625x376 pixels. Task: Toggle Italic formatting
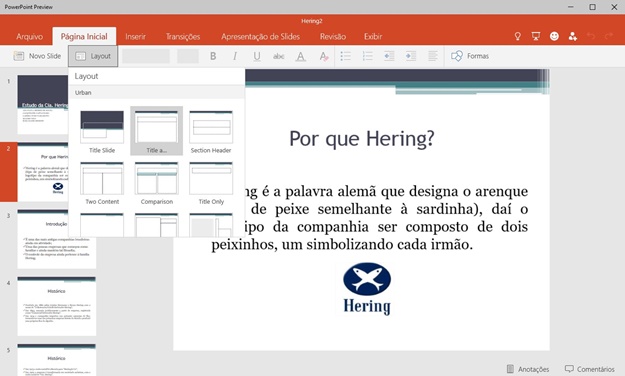pos(235,56)
